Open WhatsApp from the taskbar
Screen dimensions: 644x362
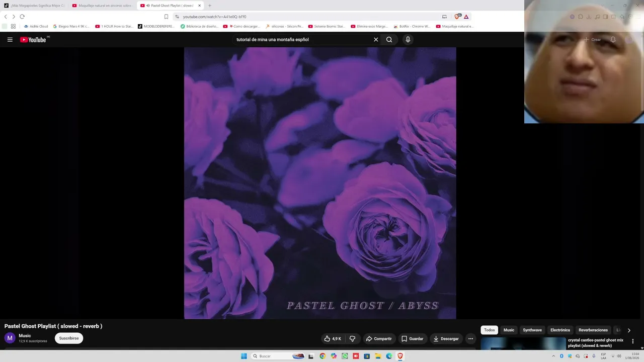(345, 356)
